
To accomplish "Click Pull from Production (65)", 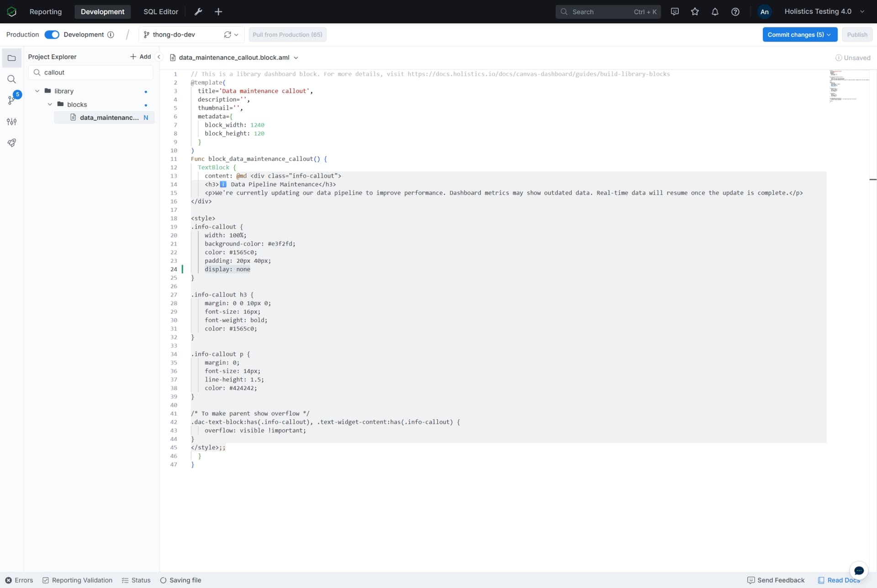I will click(x=287, y=35).
